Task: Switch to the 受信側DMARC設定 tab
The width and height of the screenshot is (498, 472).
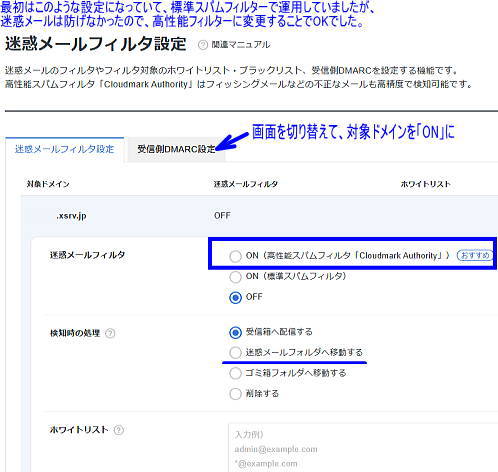Action: click(x=176, y=149)
